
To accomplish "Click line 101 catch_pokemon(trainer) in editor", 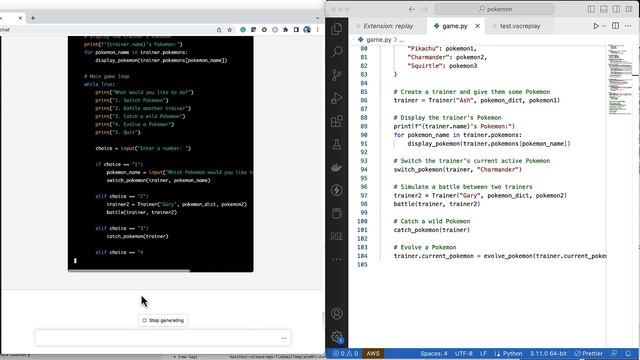I will click(x=431, y=230).
